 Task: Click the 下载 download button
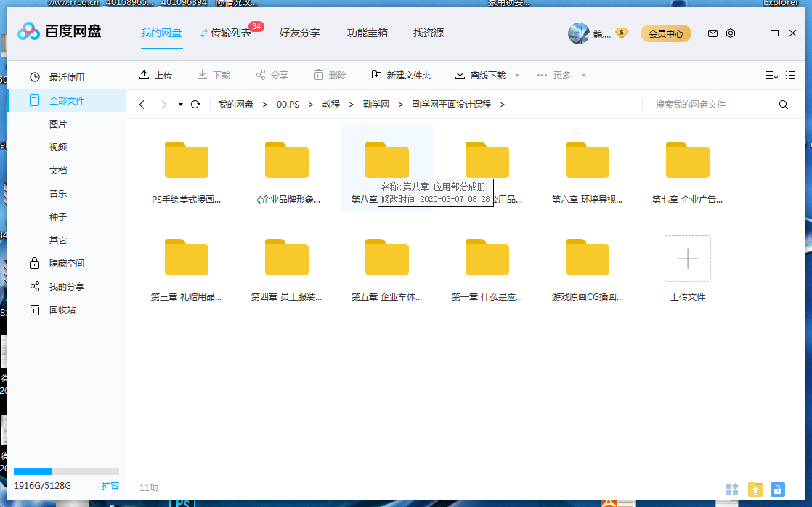pyautogui.click(x=214, y=75)
